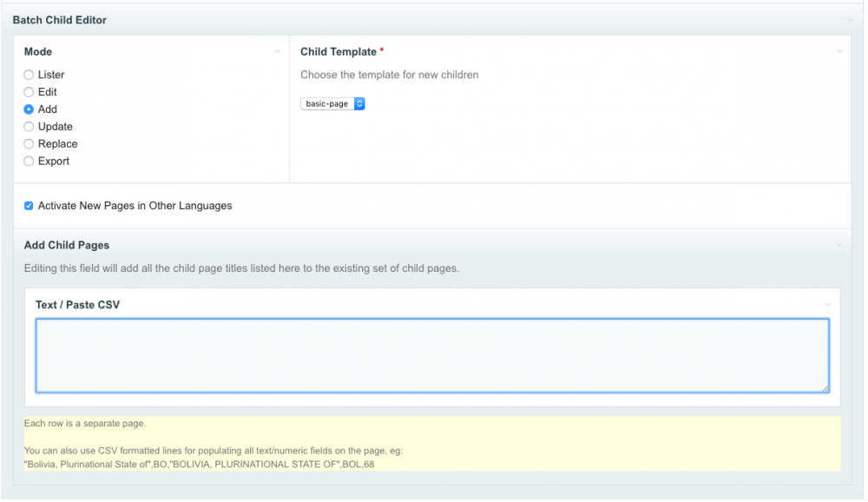This screenshot has width=868, height=502.
Task: Click the Mode section collapse chevron
Action: [x=277, y=52]
